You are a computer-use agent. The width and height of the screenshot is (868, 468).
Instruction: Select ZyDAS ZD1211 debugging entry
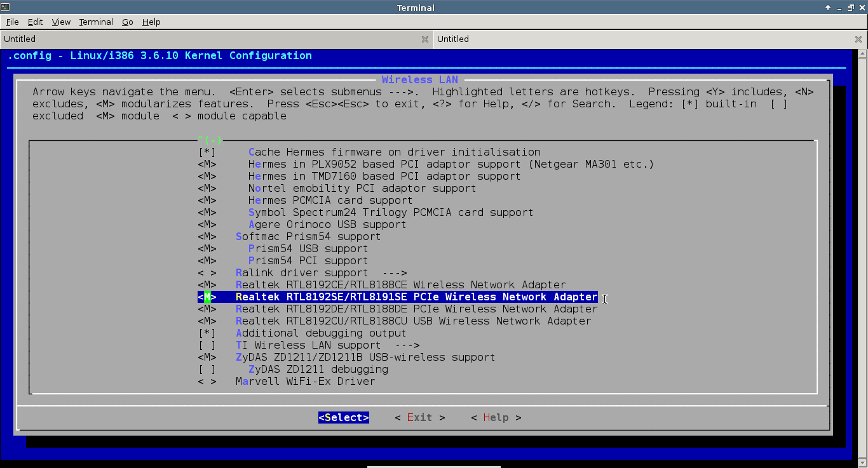(318, 369)
